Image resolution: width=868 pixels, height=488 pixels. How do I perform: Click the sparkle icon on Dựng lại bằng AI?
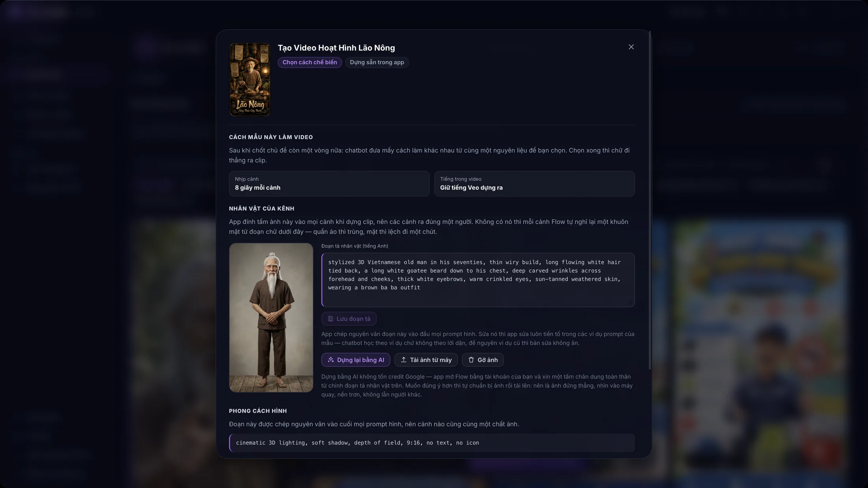[x=331, y=360]
